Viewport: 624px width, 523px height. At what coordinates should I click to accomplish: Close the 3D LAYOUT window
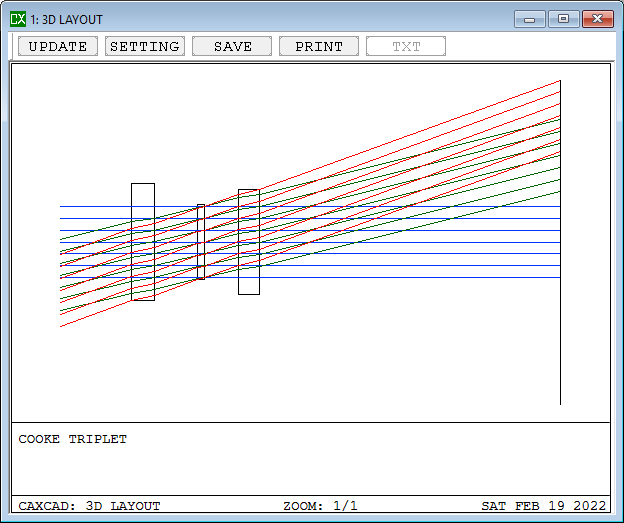pyautogui.click(x=598, y=19)
